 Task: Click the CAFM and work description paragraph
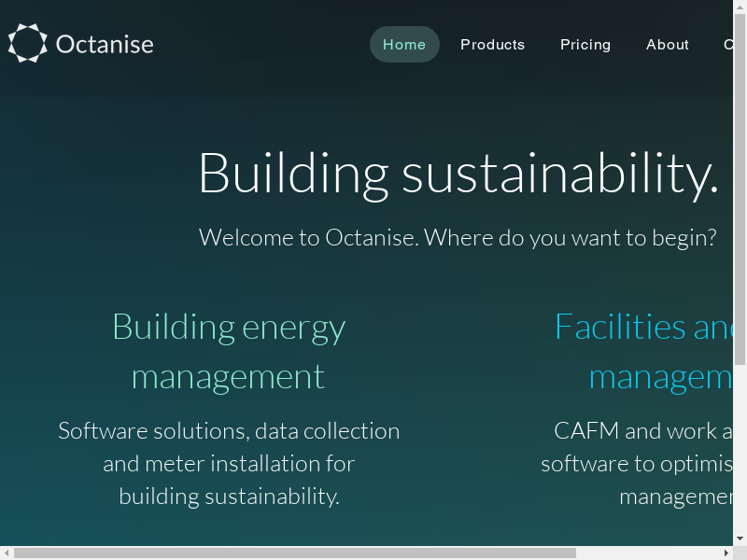pyautogui.click(x=644, y=463)
